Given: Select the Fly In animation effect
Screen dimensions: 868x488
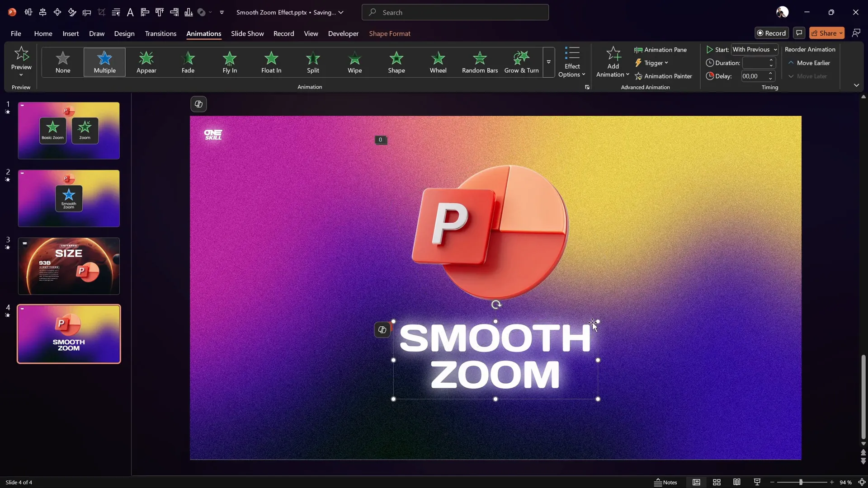Looking at the screenshot, I should [230, 62].
